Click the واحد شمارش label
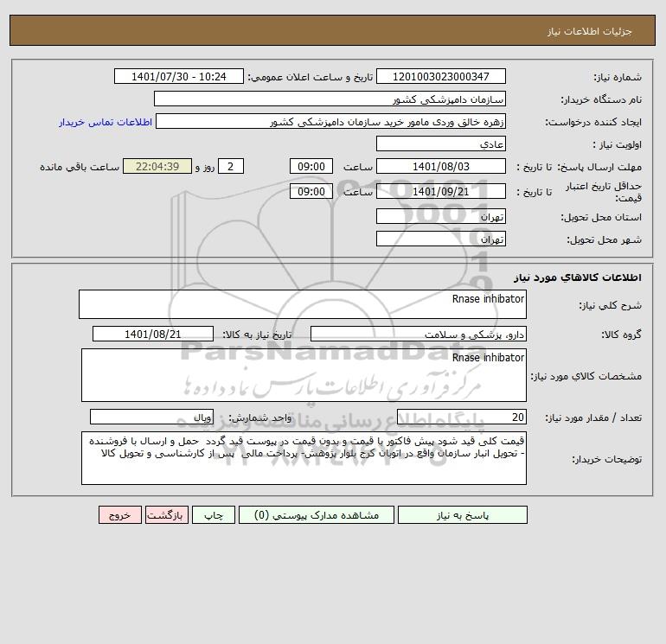Viewport: 666px width, 644px height. (260, 418)
